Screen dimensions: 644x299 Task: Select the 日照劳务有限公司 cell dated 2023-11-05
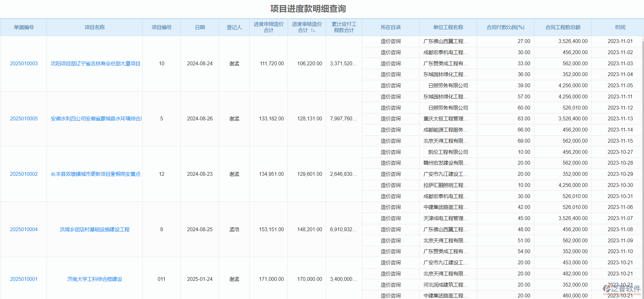(448, 86)
